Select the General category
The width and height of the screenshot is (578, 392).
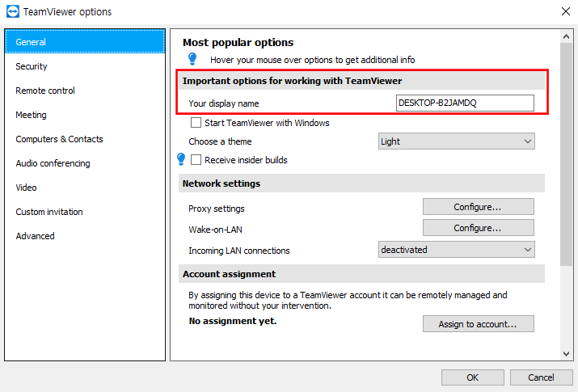85,42
